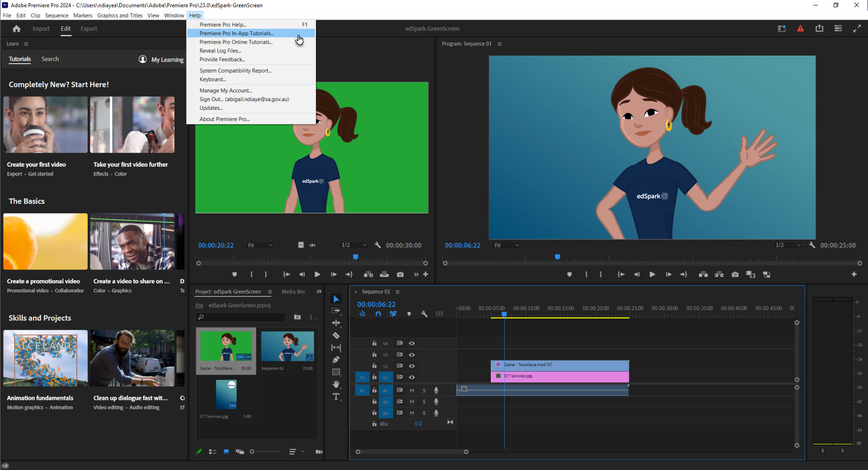This screenshot has width=868, height=470.
Task: Open Sequence 01 timeline panel menu
Action: click(398, 292)
